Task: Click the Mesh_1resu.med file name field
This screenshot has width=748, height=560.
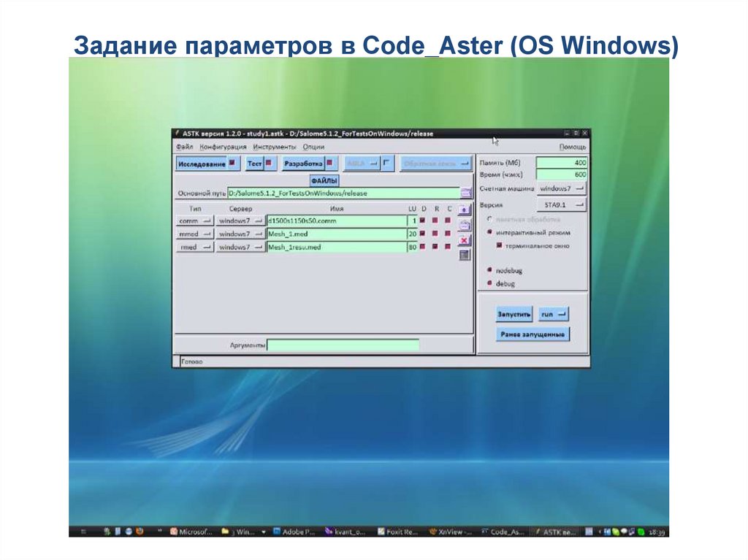Action: [x=336, y=247]
